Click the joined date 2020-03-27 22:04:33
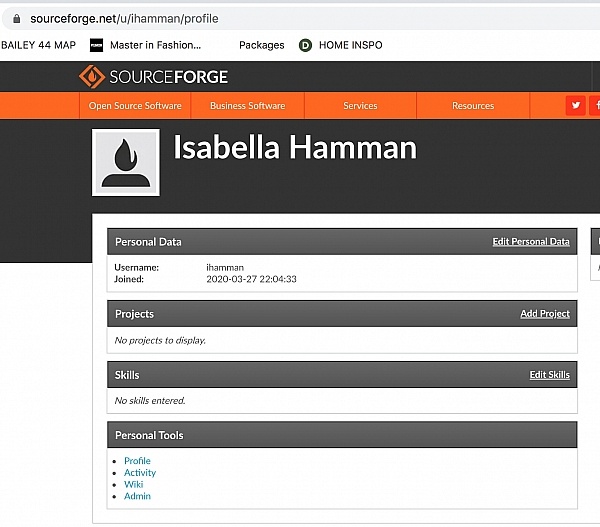 tap(251, 279)
